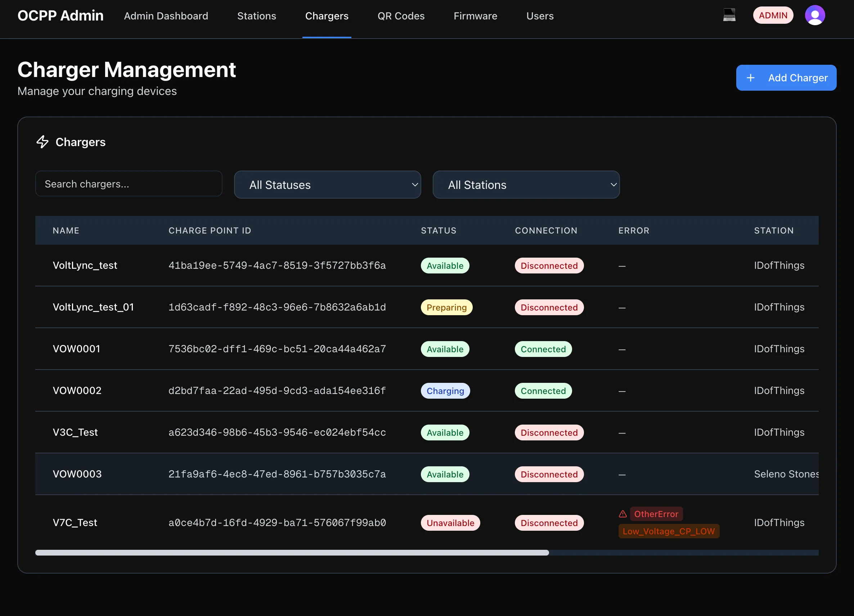Click the lightning bolt Chargers icon
The width and height of the screenshot is (854, 616).
tap(42, 142)
